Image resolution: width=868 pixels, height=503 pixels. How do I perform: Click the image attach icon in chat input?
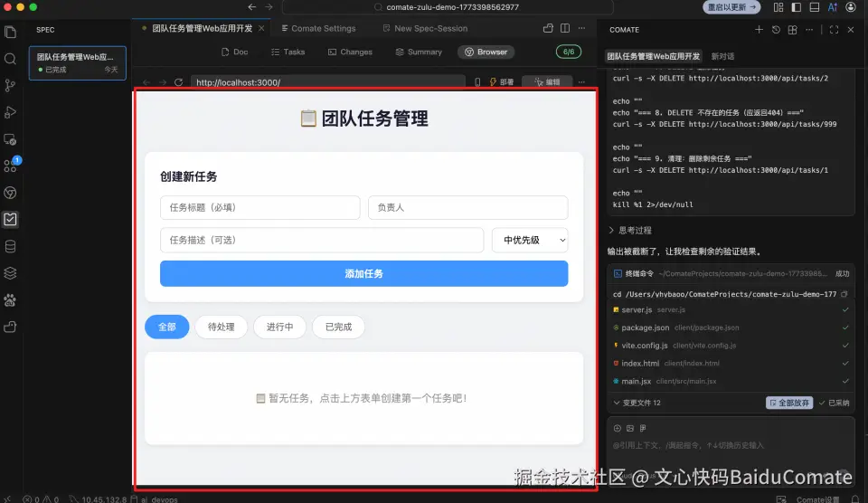630,428
